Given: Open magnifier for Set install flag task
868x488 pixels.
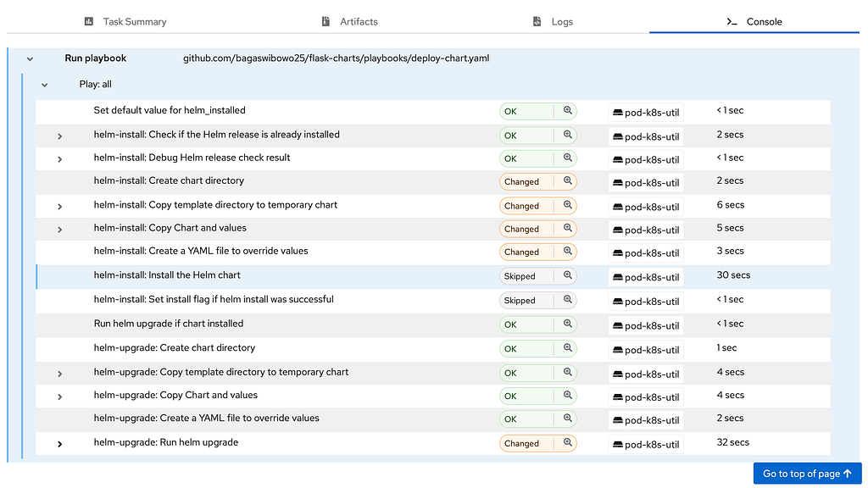Looking at the screenshot, I should click(567, 300).
